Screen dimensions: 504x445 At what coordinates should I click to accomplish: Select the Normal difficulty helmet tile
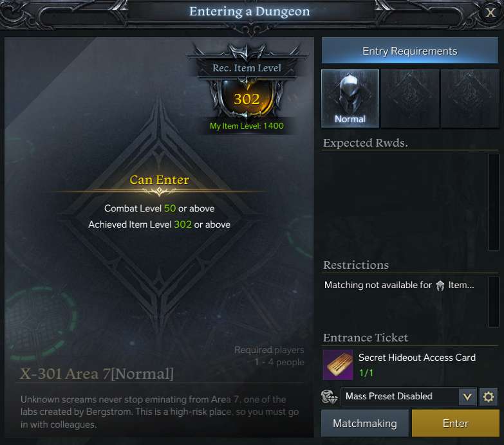350,98
